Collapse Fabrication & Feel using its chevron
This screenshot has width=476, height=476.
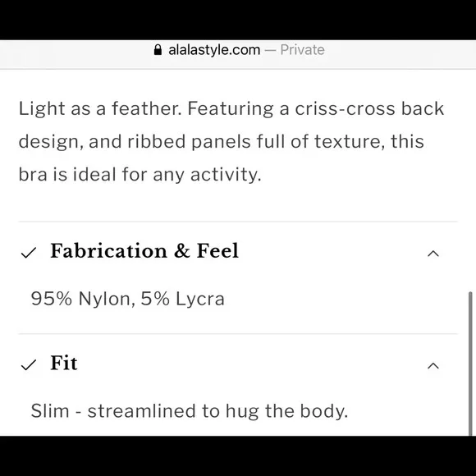[433, 254]
